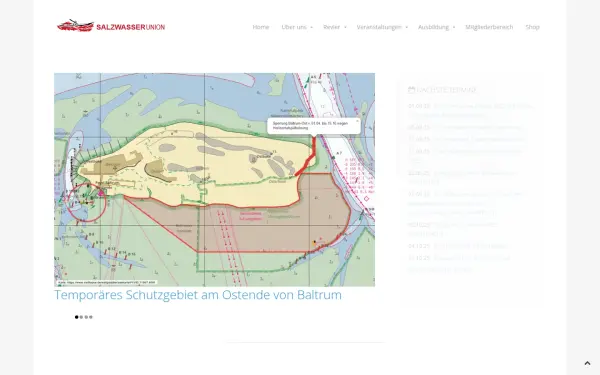Expand the Veranstaltungen menu

tap(382, 27)
